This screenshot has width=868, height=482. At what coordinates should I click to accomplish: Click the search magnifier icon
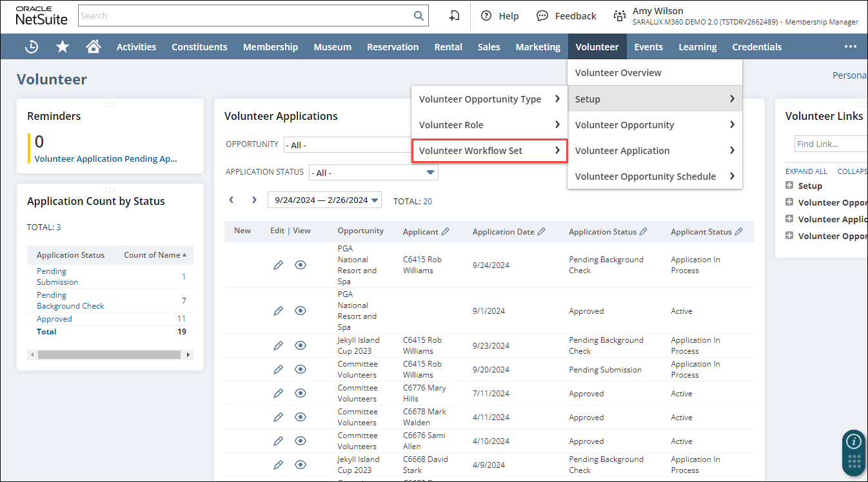pos(419,16)
